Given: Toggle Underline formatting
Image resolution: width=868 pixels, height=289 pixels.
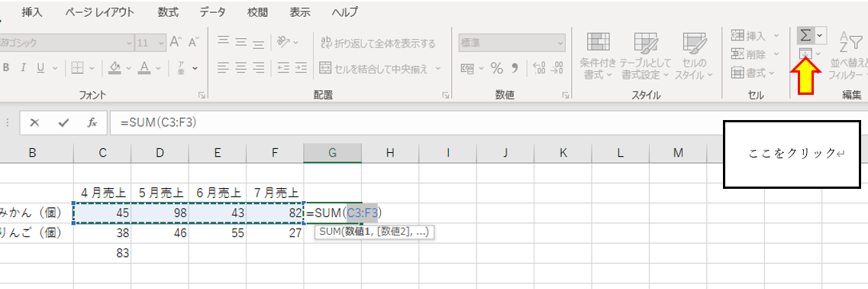Looking at the screenshot, I should coord(40,68).
